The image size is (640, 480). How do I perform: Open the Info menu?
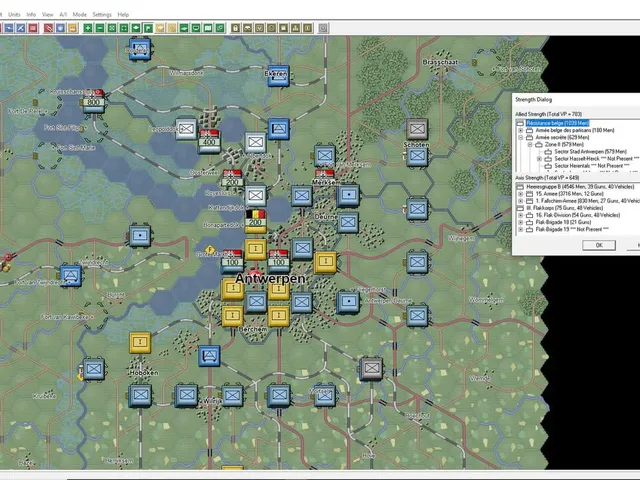pyautogui.click(x=31, y=14)
